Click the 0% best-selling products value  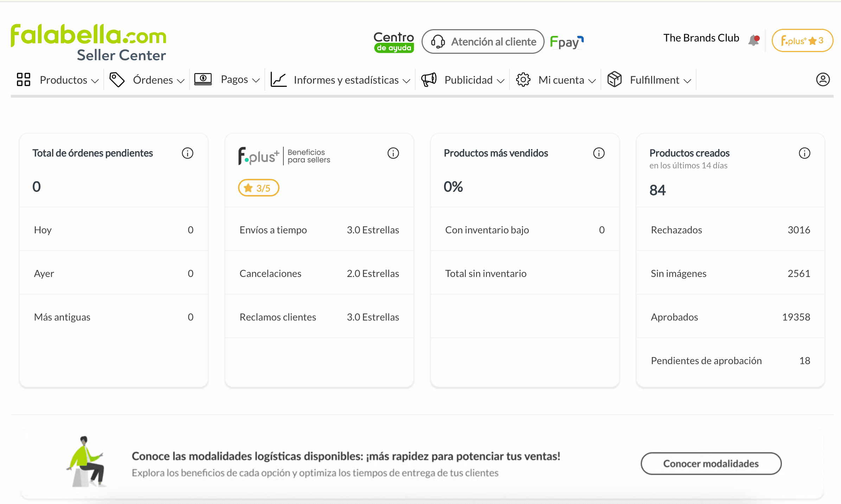[x=453, y=187]
